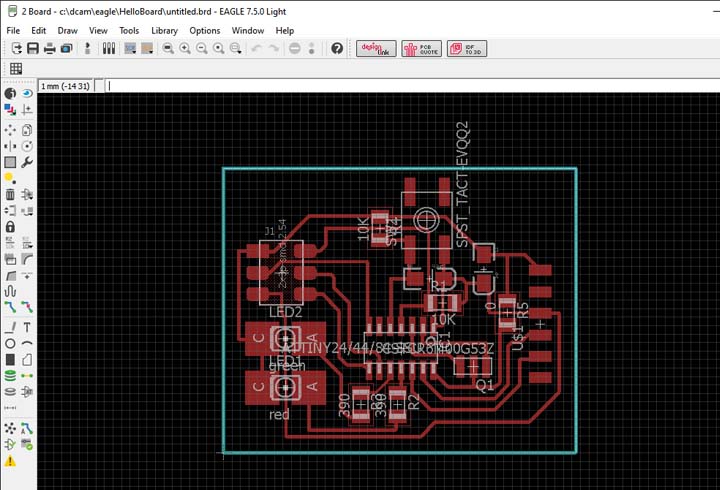Image resolution: width=720 pixels, height=490 pixels.
Task: Select the Polygon tool
Action: 27,360
